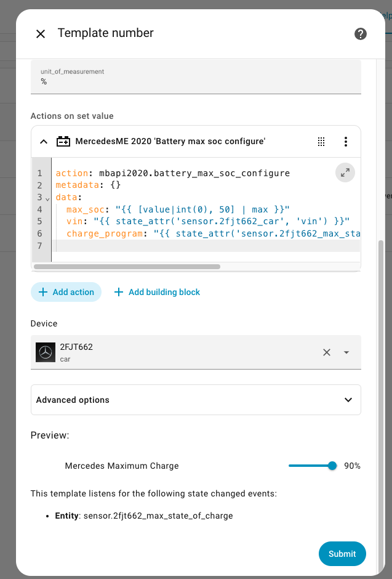392x579 pixels.
Task: Click the Add action button
Action: click(x=66, y=292)
